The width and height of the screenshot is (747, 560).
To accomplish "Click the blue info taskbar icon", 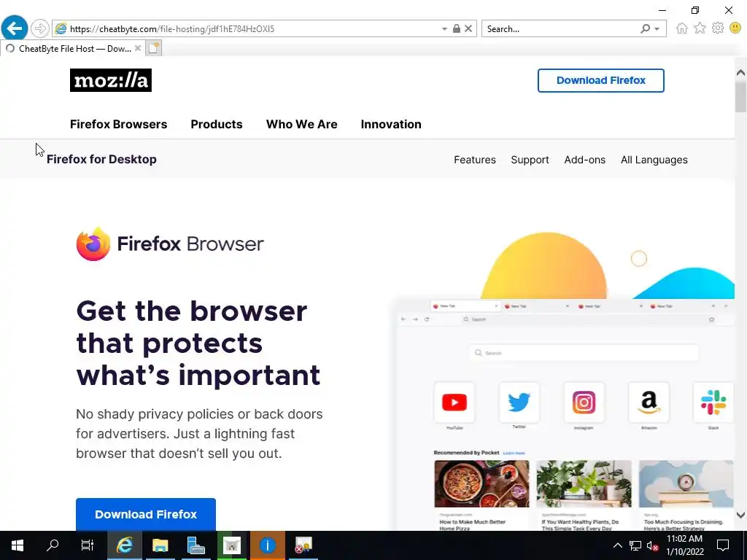I will tap(267, 545).
